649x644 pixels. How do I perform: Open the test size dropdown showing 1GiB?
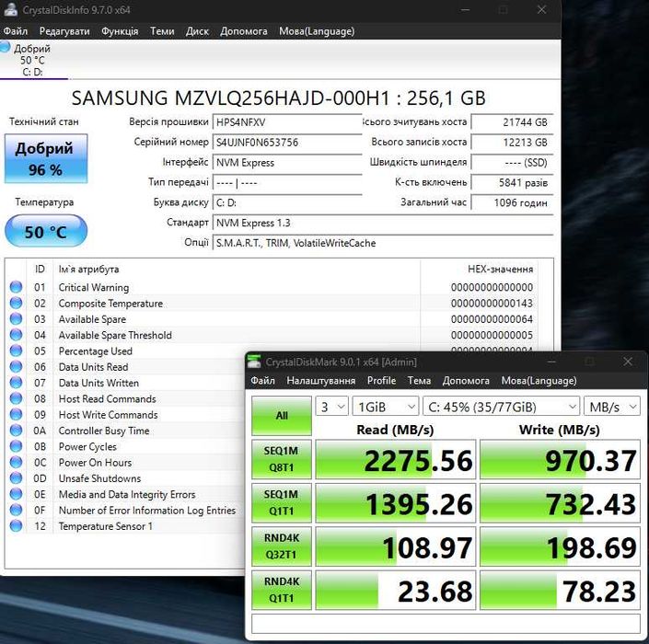386,407
